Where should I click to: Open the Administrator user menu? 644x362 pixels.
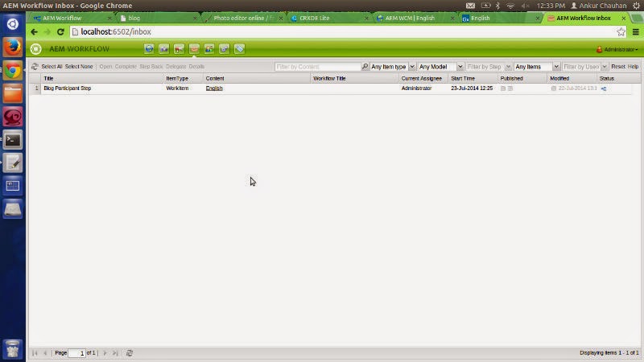[x=617, y=50]
